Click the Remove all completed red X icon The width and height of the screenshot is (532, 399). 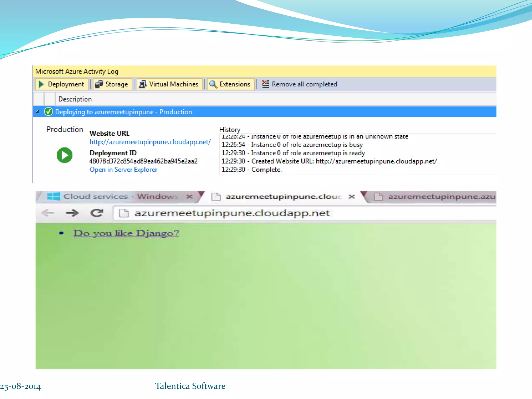[x=265, y=84]
